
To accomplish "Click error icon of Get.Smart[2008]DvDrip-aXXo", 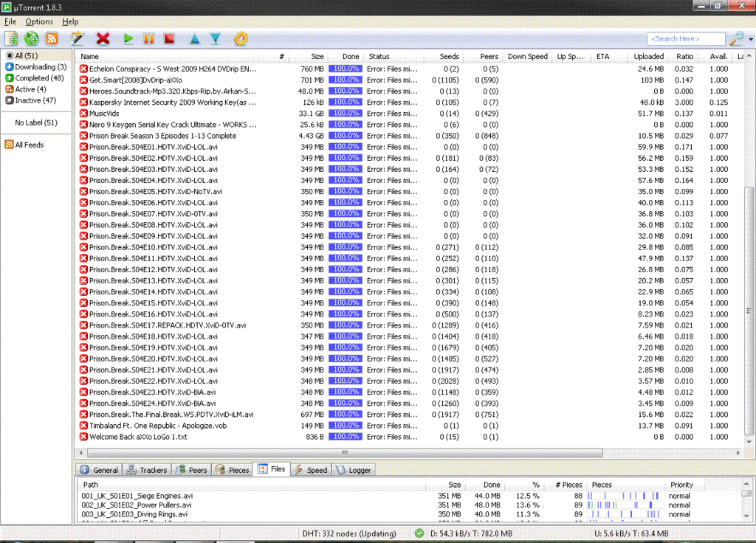I will pyautogui.click(x=83, y=80).
